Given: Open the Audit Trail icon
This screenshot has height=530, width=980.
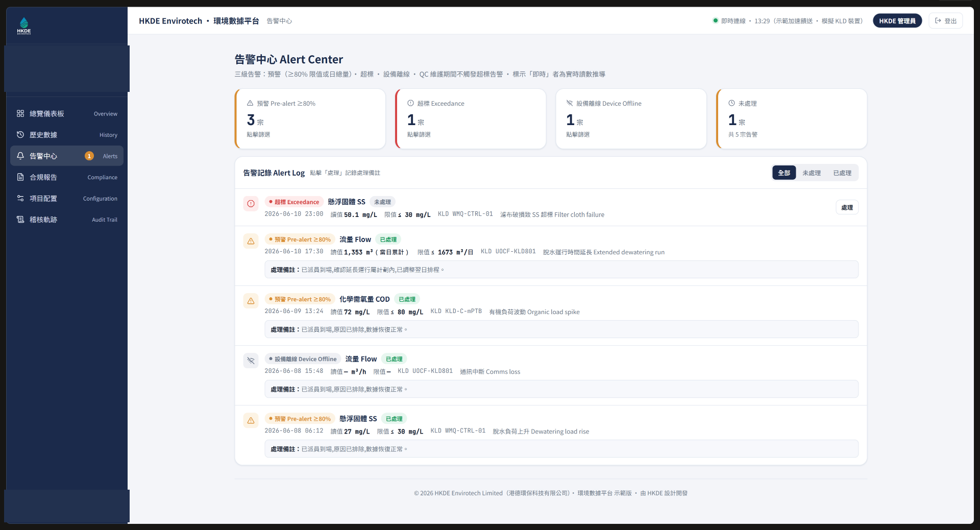Looking at the screenshot, I should [x=20, y=220].
